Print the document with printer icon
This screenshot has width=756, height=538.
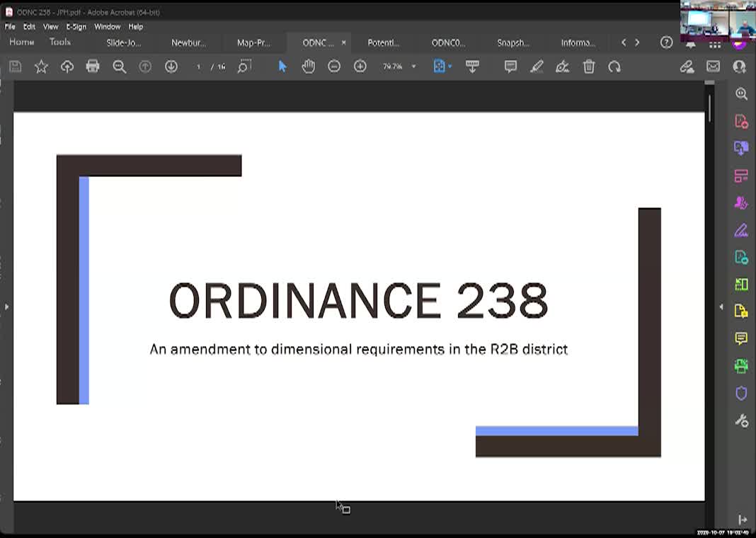[x=93, y=67]
